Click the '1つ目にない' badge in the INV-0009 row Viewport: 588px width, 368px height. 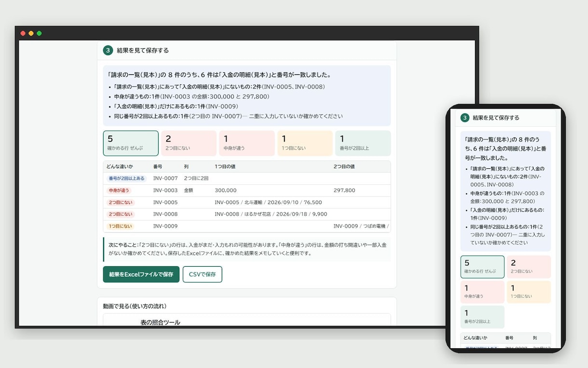(x=120, y=226)
